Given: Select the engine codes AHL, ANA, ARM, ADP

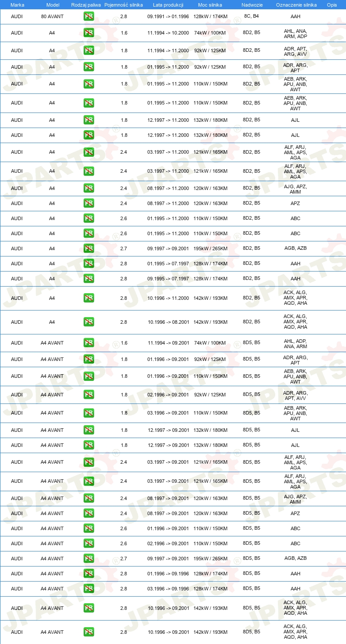Looking at the screenshot, I should (x=295, y=34).
